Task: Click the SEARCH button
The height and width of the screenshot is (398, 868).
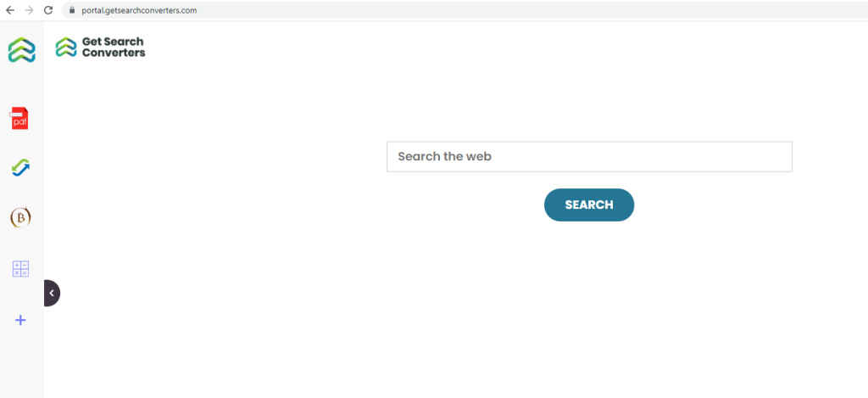Action: click(x=589, y=205)
